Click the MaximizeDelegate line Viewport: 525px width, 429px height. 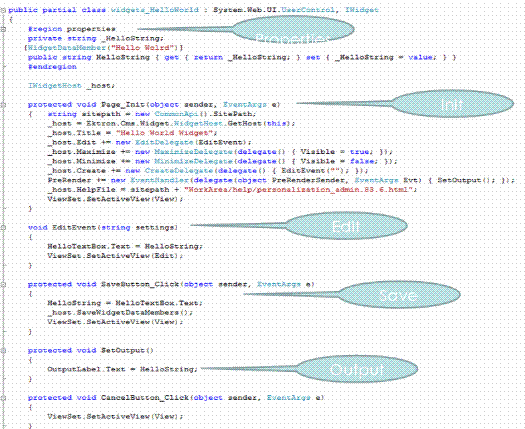(x=220, y=152)
